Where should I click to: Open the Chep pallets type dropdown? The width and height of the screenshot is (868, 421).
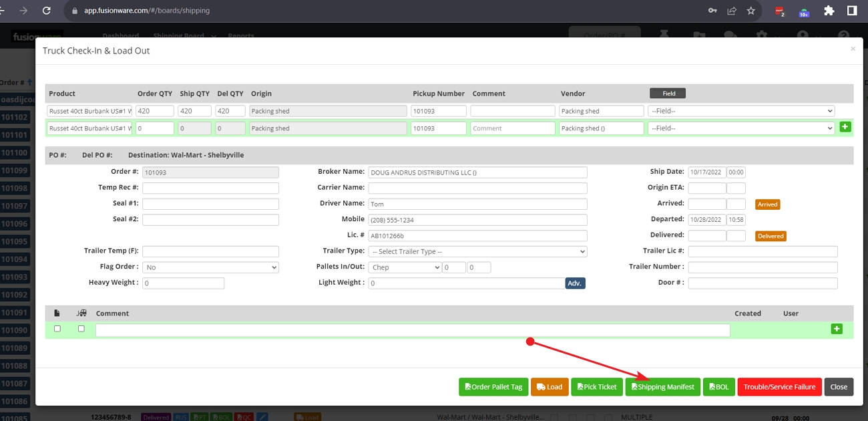point(405,267)
